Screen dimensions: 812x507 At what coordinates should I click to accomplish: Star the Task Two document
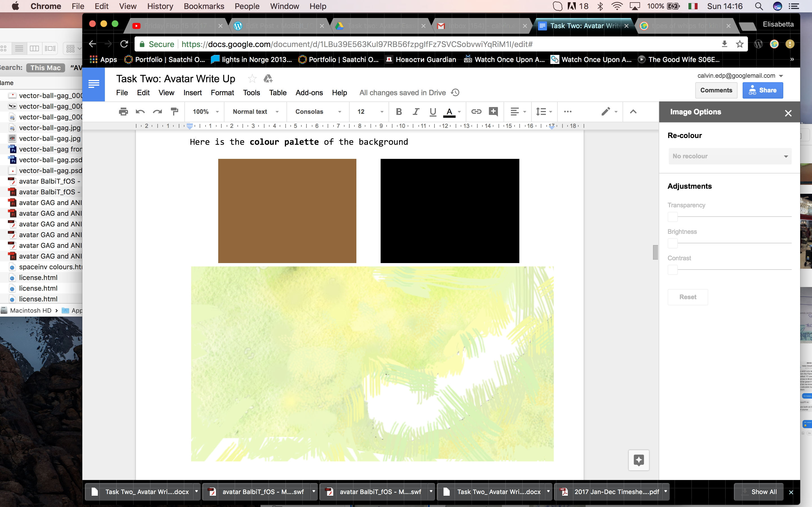(x=252, y=79)
